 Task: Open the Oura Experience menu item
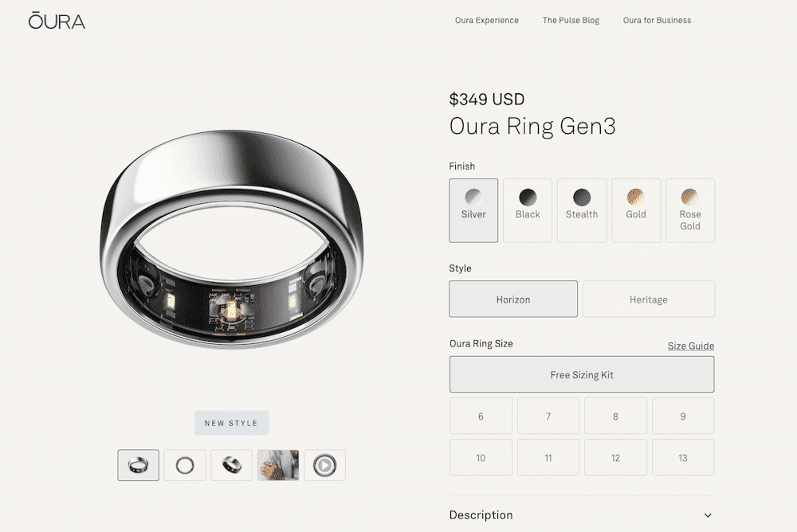tap(487, 21)
